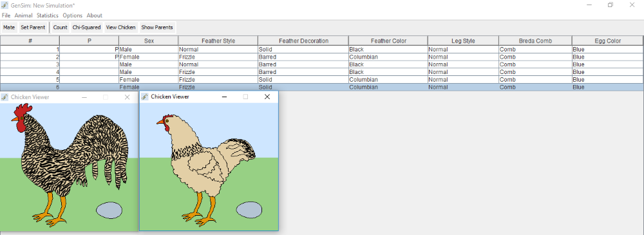Screen dimensions: 644x235
Task: Close the left Chicken Viewer window
Action: click(127, 97)
